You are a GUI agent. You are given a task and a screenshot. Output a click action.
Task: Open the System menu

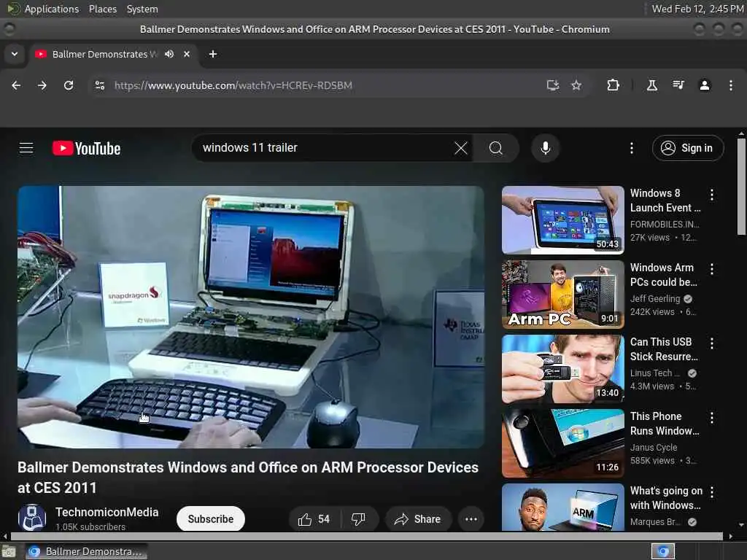click(x=142, y=9)
